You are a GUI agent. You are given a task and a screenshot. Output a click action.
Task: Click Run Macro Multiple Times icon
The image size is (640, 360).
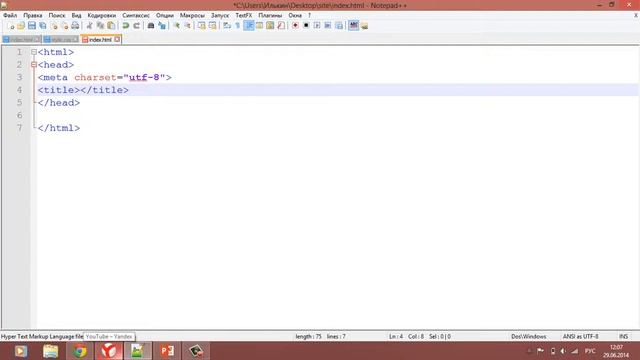328,26
